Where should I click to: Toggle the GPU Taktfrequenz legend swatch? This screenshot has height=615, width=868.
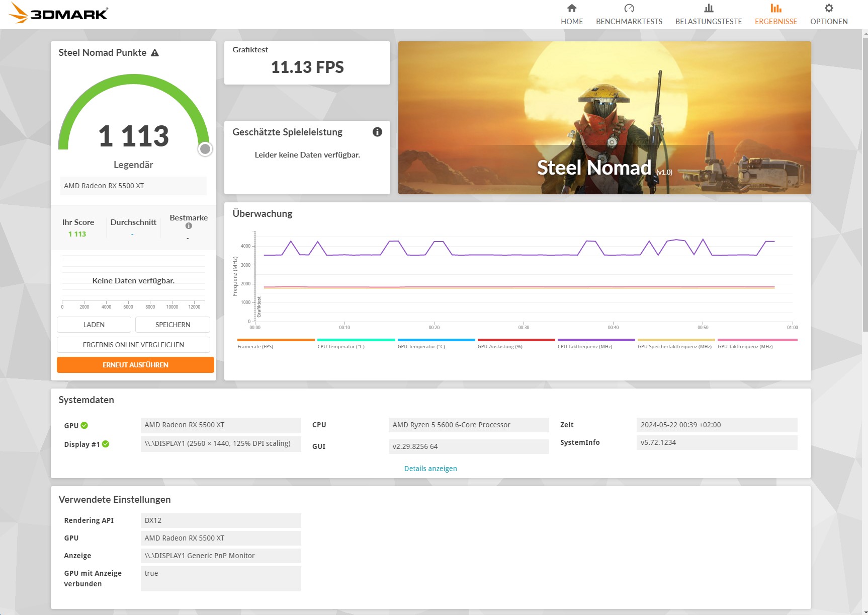pyautogui.click(x=757, y=340)
